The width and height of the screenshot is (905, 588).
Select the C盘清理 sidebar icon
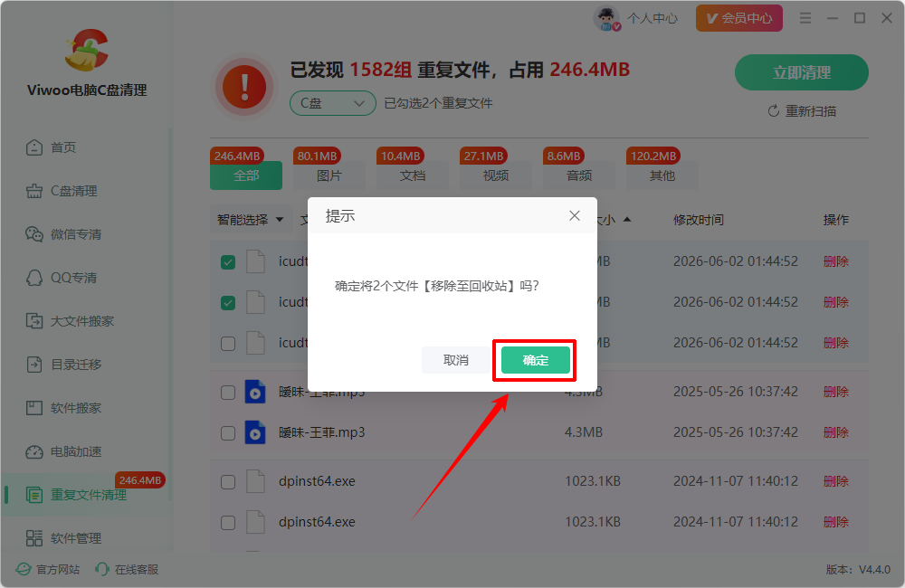pos(34,191)
